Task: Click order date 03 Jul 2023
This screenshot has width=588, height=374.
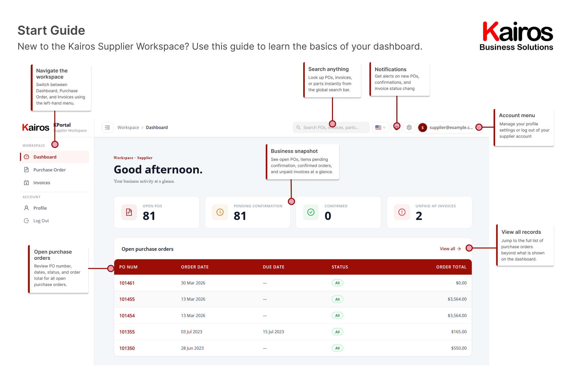Action: point(192,332)
